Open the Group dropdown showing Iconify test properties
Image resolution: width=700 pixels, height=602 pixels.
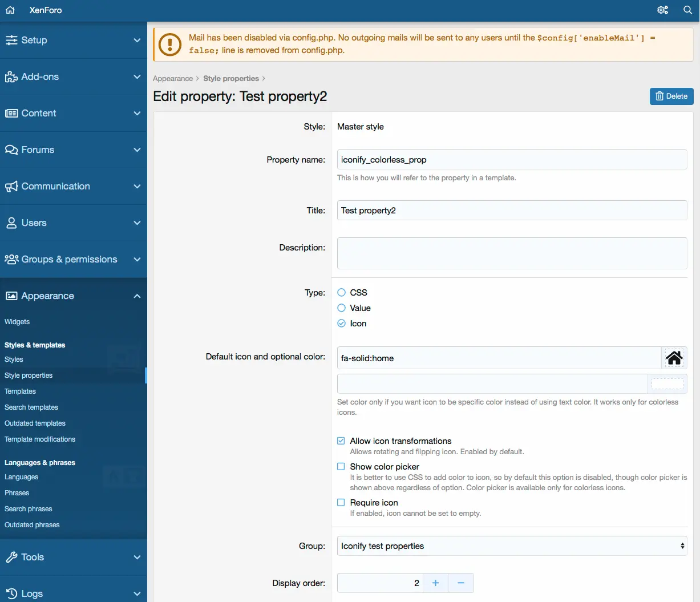tap(512, 546)
